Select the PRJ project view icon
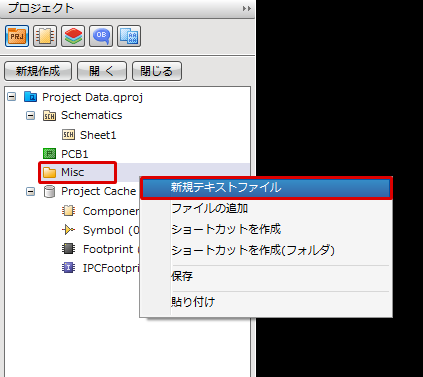Viewport: 423px width, 377px height. point(17,36)
